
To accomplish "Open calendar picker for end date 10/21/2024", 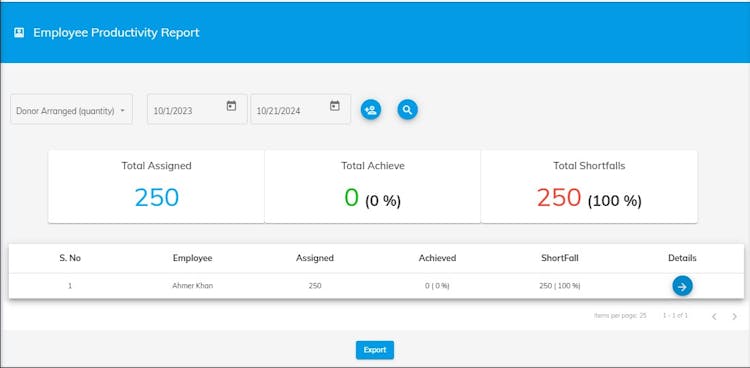I will (x=335, y=106).
